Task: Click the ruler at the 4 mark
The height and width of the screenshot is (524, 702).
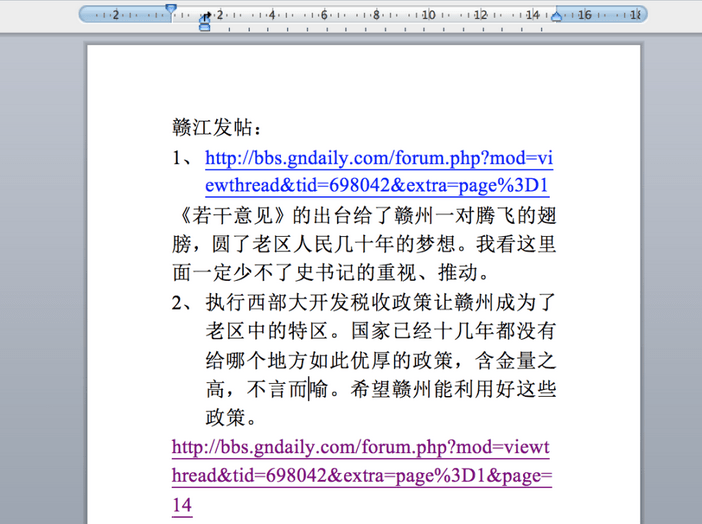Action: tap(272, 14)
